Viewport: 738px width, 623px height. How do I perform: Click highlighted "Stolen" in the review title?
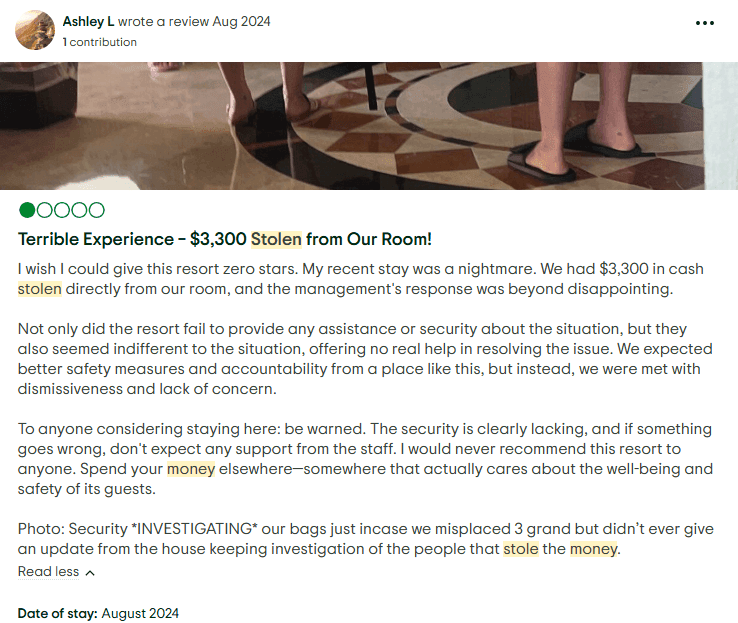pyautogui.click(x=275, y=239)
